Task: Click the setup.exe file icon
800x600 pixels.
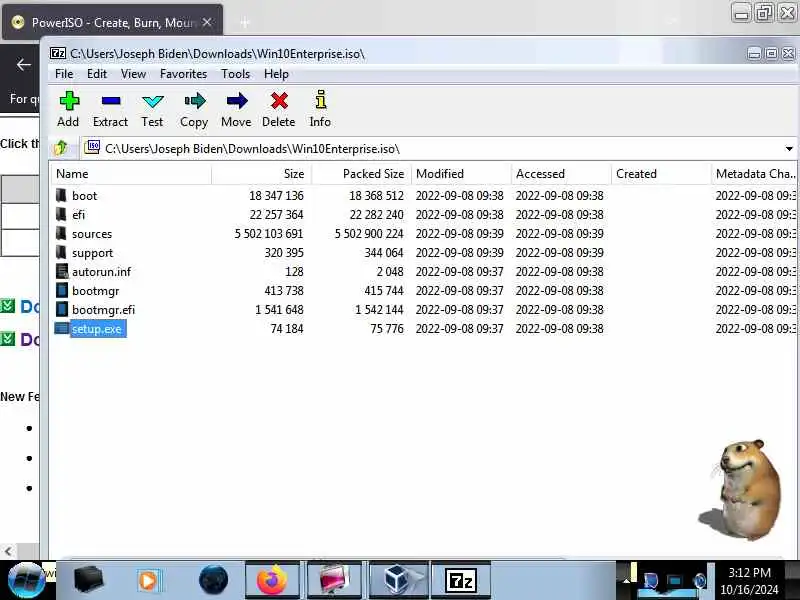Action: pyautogui.click(x=61, y=329)
